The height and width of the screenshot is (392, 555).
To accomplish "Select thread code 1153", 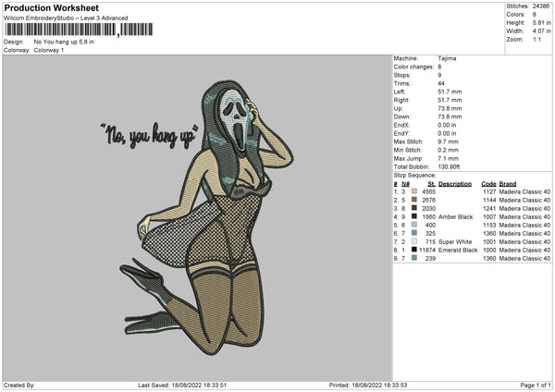I will (x=489, y=226).
